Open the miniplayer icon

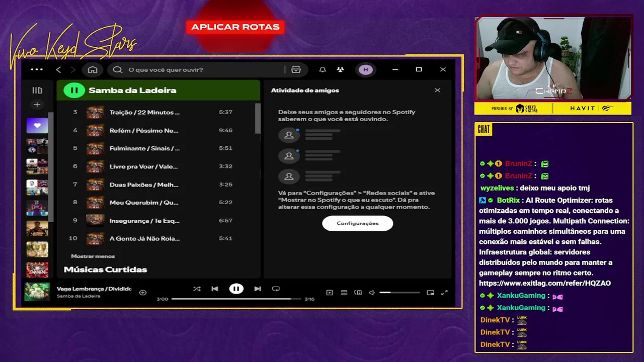pos(430,292)
